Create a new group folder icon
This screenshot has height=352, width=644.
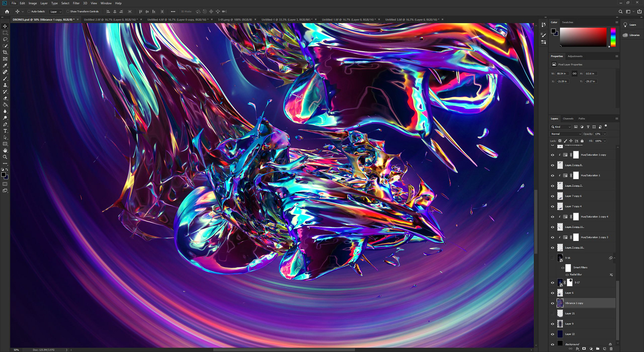click(x=597, y=349)
